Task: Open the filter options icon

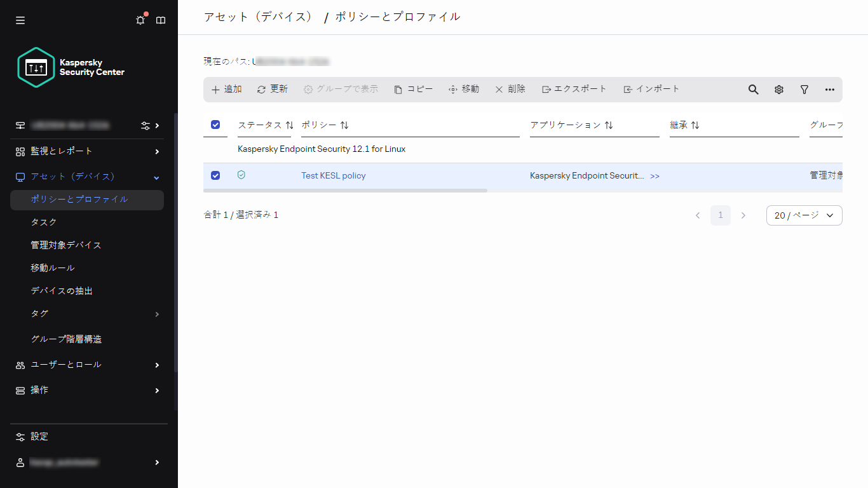Action: tap(804, 90)
